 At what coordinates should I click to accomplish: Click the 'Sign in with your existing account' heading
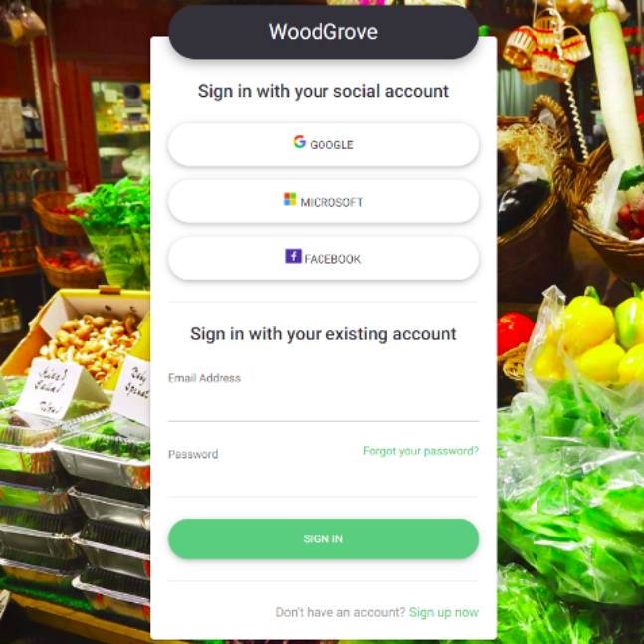323,334
